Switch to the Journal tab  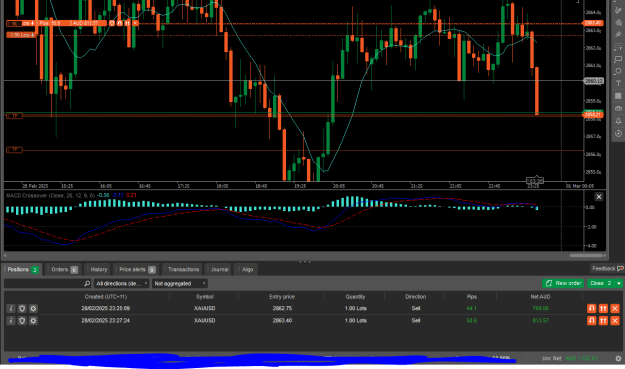pos(219,270)
